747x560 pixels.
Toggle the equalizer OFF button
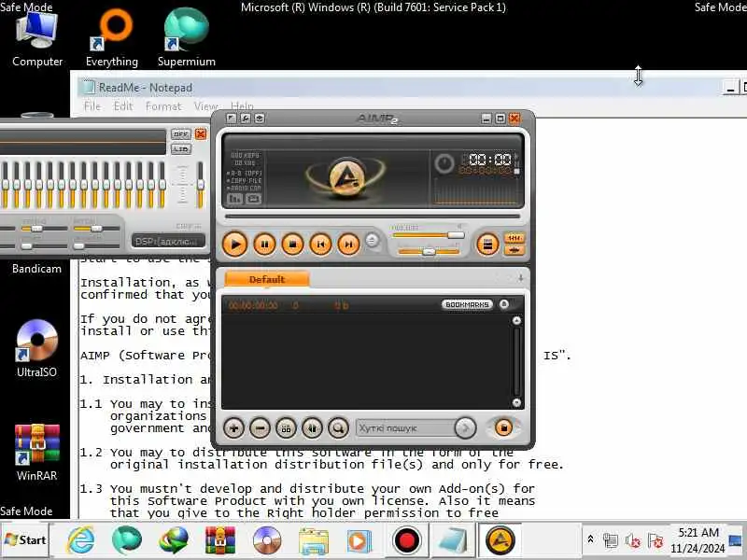pyautogui.click(x=181, y=134)
